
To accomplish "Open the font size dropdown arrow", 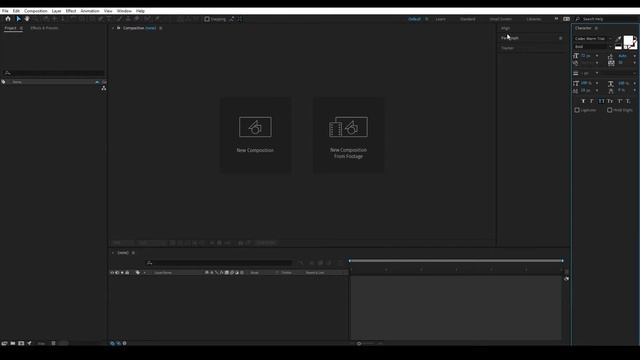I will pos(597,56).
